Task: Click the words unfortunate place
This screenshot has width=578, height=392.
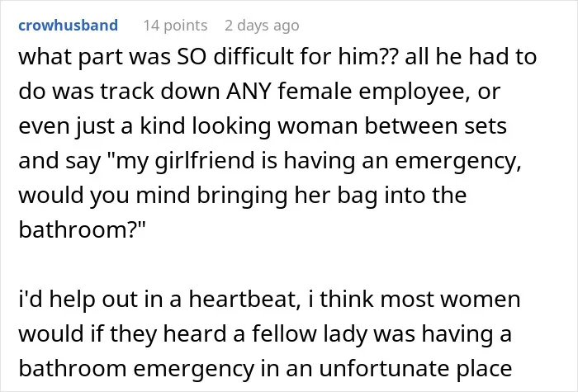Action: (415, 369)
